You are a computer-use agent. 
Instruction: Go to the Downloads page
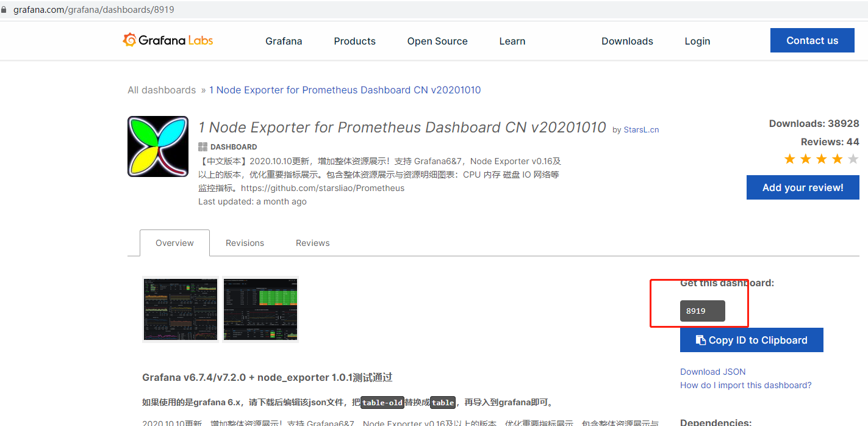[x=627, y=41]
